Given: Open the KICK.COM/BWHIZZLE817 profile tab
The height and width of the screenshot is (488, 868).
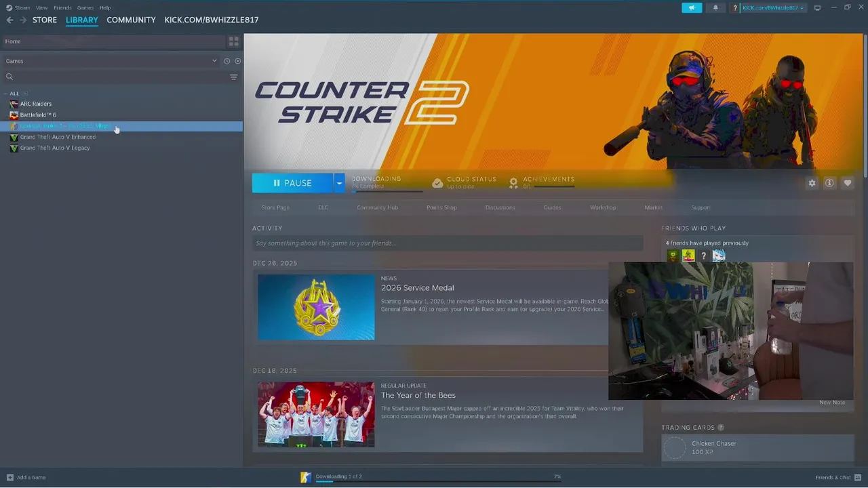Looking at the screenshot, I should [212, 20].
